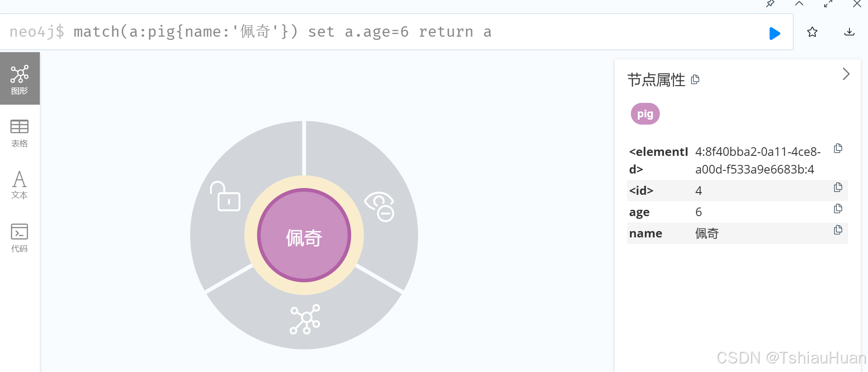Select the 图形 graph view
Viewport: 868px width, 372px height.
(19, 79)
